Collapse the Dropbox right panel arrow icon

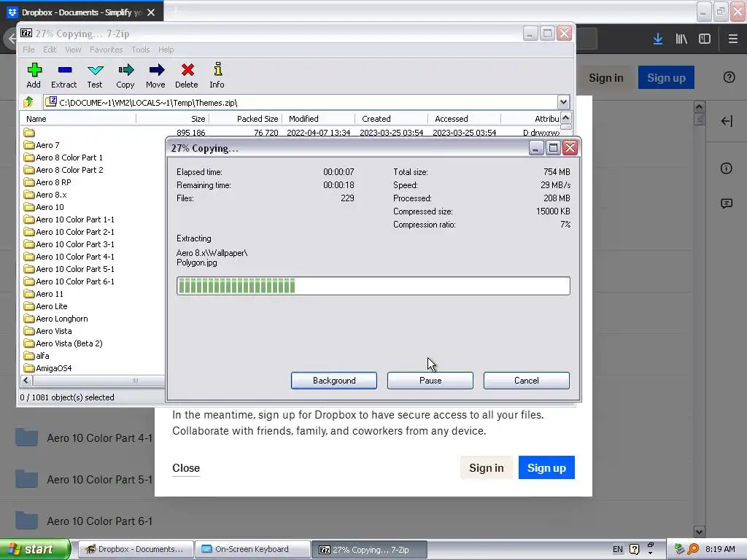coord(727,121)
